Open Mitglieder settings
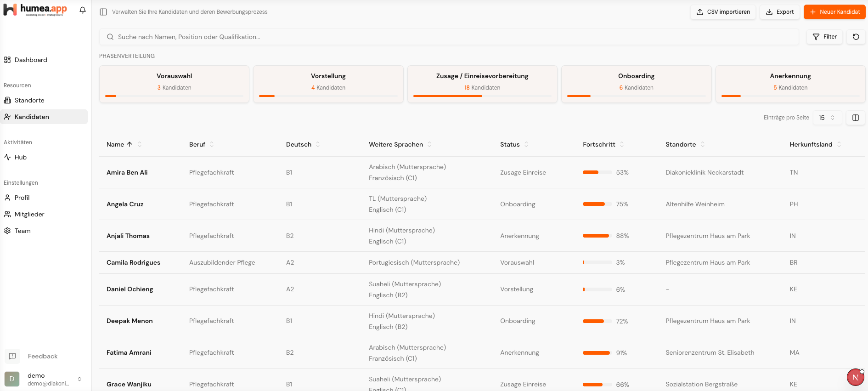 (x=44, y=214)
